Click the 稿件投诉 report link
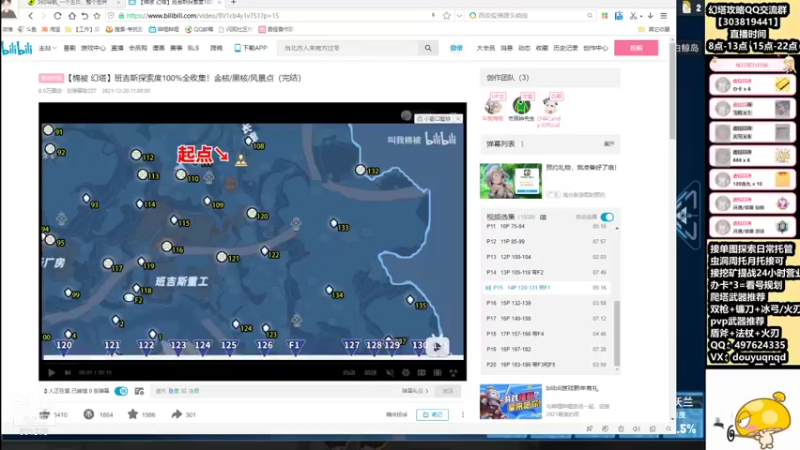This screenshot has height=450, width=800. point(396,414)
